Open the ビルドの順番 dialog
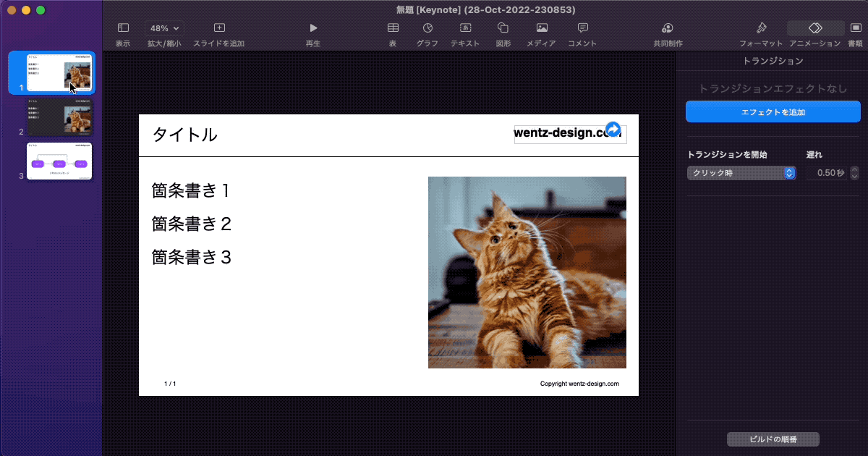Screen dimensions: 868x456 [773, 439]
